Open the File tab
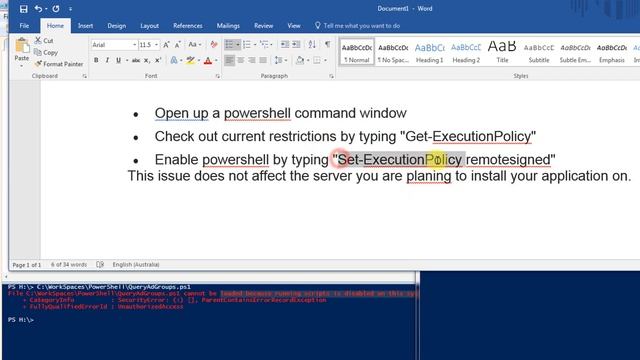Screen dimensions: 640x360 pos(24,26)
